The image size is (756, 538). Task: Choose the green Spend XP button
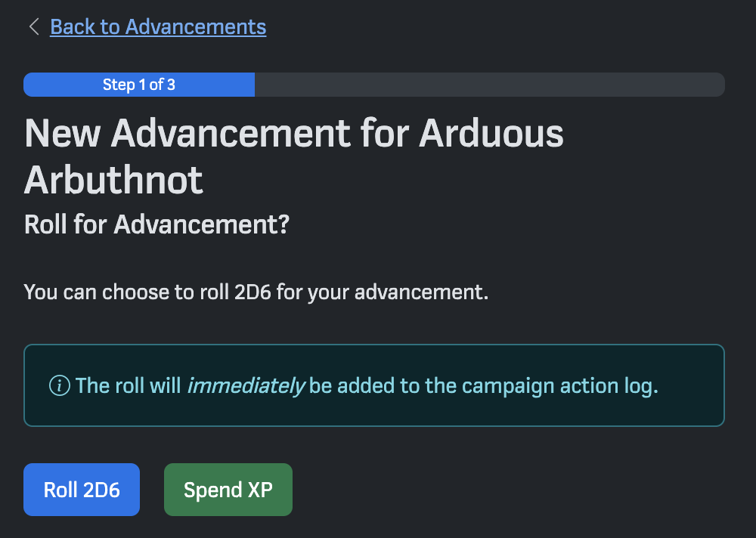(228, 490)
